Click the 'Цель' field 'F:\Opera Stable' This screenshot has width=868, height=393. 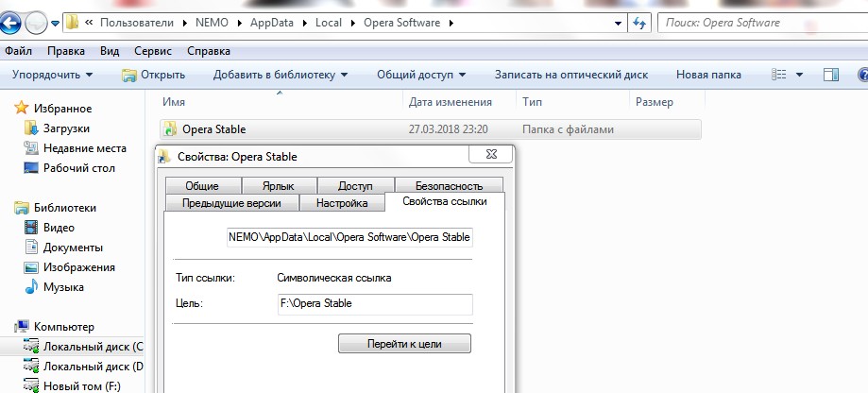(x=375, y=304)
